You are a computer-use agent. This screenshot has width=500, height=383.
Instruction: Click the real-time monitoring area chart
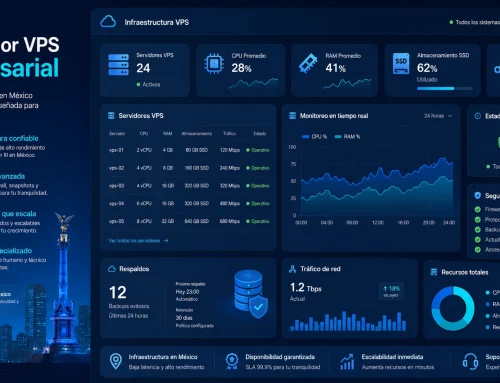point(377,187)
